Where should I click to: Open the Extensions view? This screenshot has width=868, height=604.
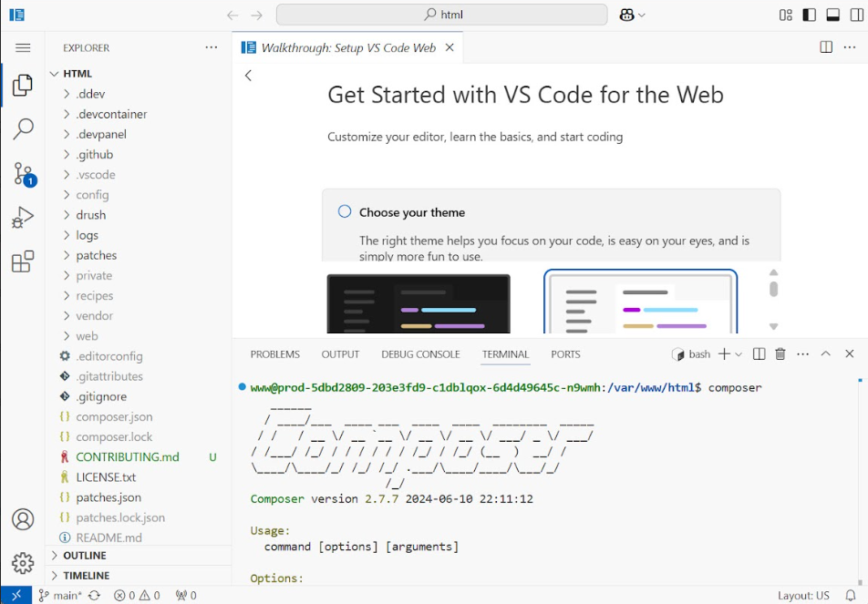(x=23, y=261)
